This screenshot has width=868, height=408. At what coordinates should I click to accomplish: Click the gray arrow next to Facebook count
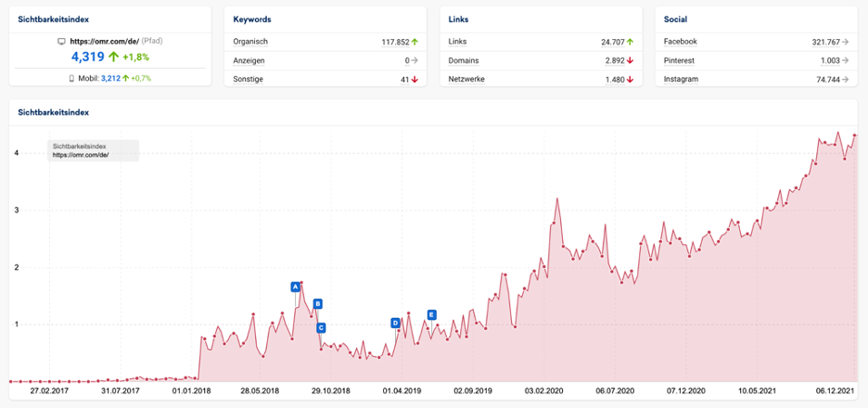845,42
